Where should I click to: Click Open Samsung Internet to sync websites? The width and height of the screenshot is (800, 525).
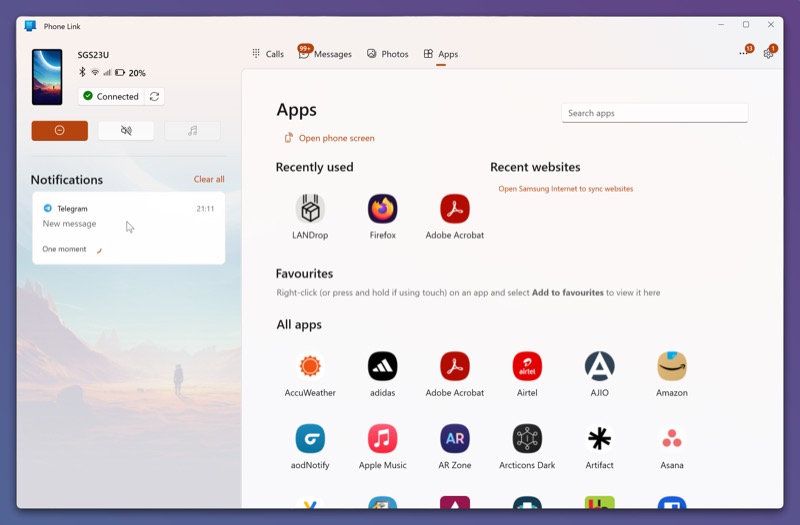565,189
